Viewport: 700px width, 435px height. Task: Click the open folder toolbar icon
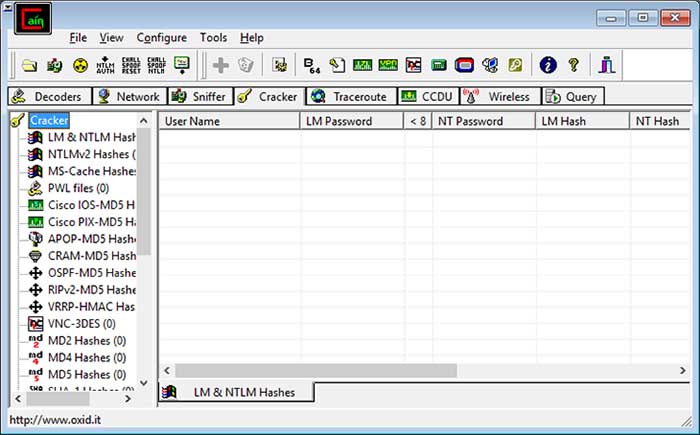[29, 66]
